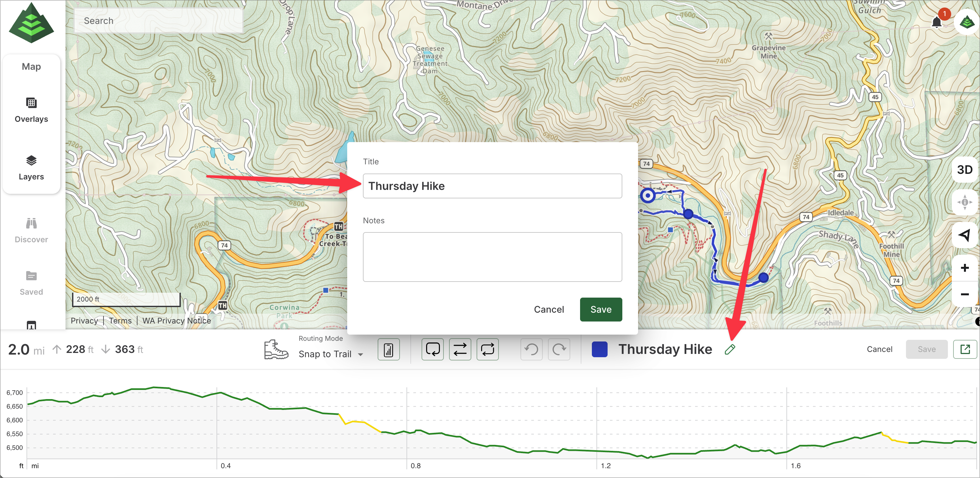Image resolution: width=980 pixels, height=478 pixels.
Task: Open the Layers panel
Action: coord(31,168)
